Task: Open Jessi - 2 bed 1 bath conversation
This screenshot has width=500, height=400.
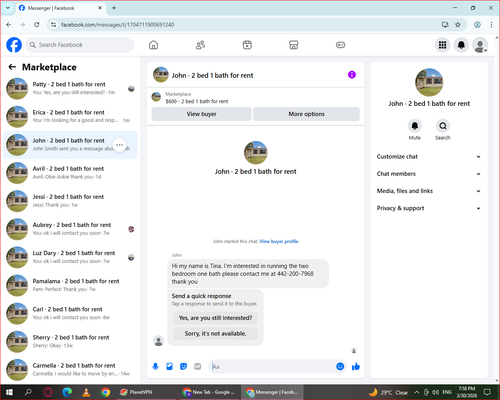Action: (70, 201)
